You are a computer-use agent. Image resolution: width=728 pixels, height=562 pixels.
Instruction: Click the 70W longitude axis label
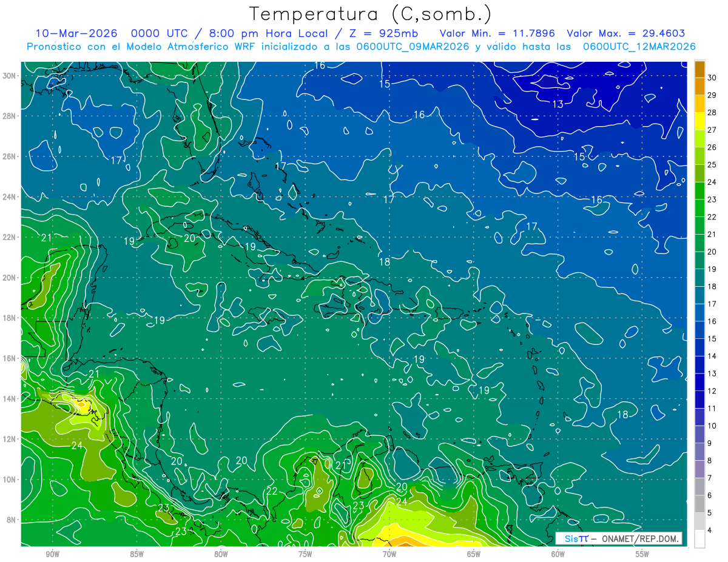point(389,554)
